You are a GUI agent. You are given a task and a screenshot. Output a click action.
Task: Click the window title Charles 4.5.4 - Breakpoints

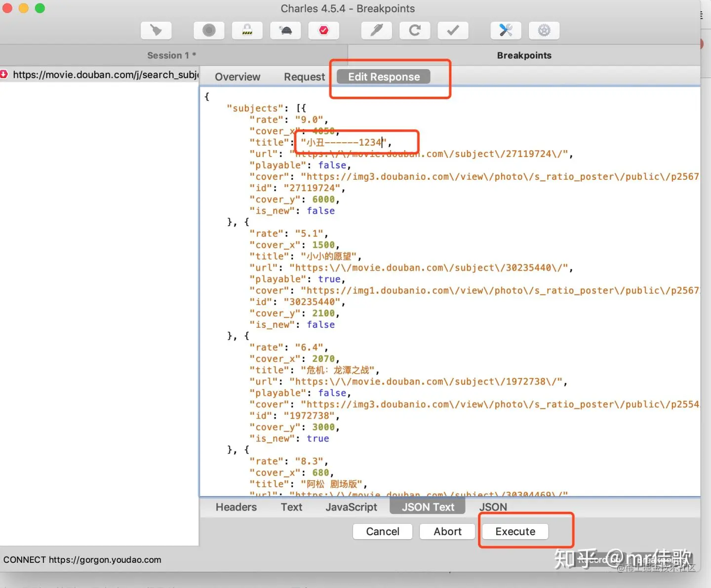[348, 8]
